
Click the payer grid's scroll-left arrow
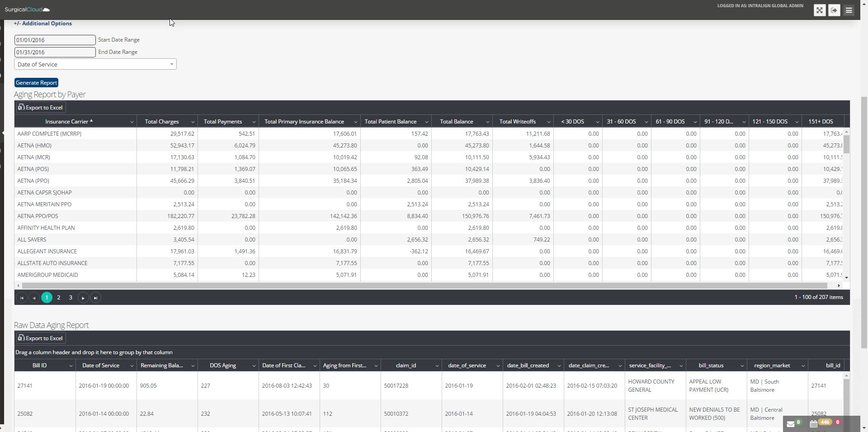pos(18,285)
